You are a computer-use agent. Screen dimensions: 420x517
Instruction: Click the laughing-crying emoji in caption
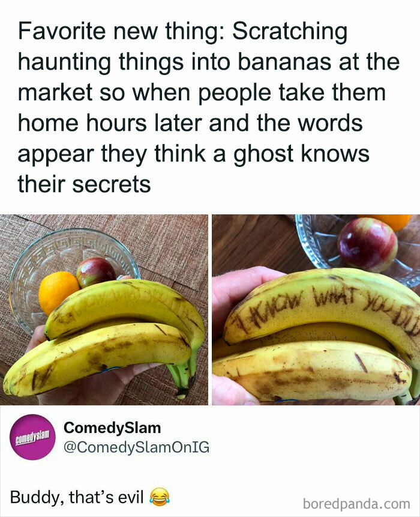[160, 497]
